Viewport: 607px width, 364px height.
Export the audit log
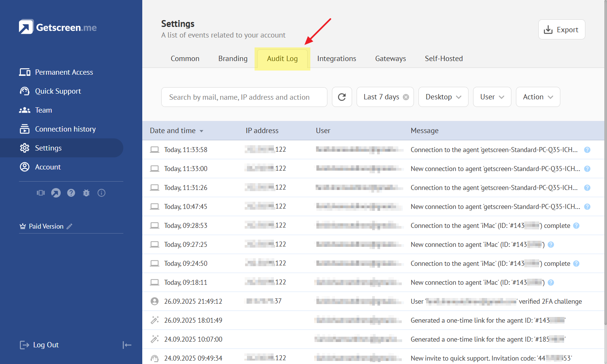[x=561, y=30]
